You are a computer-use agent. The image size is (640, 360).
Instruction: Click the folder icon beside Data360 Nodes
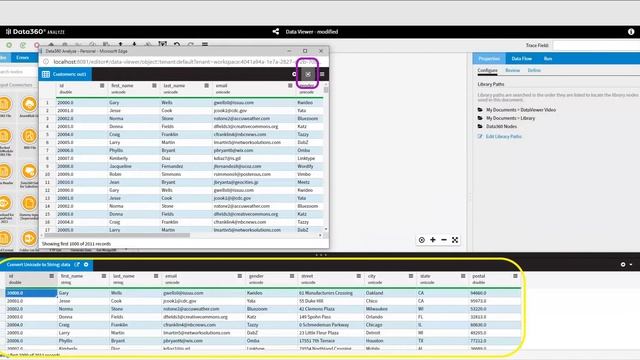480,126
